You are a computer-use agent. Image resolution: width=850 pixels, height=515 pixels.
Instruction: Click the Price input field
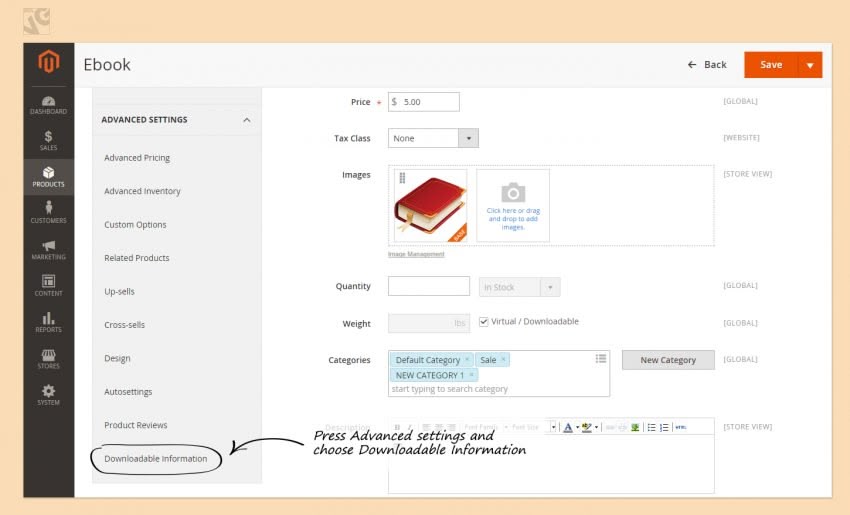(424, 102)
